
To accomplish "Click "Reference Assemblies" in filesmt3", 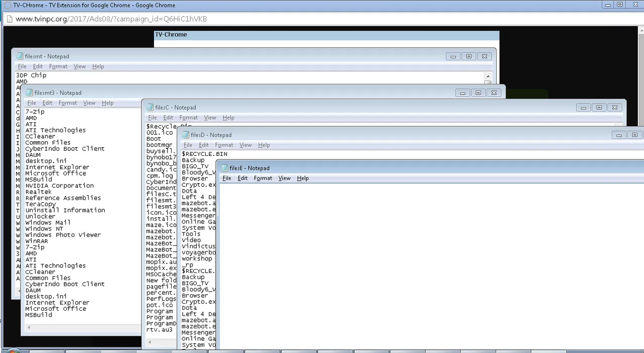I will (63, 198).
